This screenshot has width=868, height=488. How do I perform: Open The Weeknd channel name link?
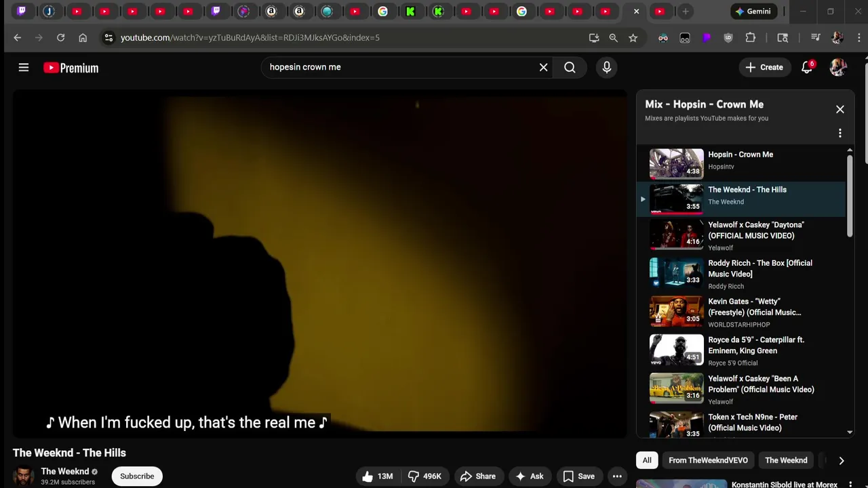point(65,471)
